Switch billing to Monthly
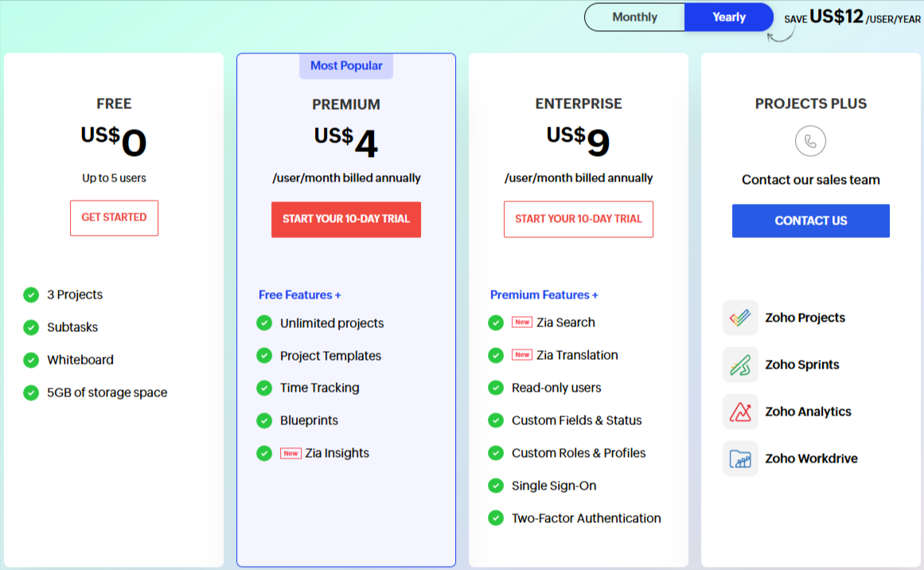The height and width of the screenshot is (570, 924). (x=634, y=17)
